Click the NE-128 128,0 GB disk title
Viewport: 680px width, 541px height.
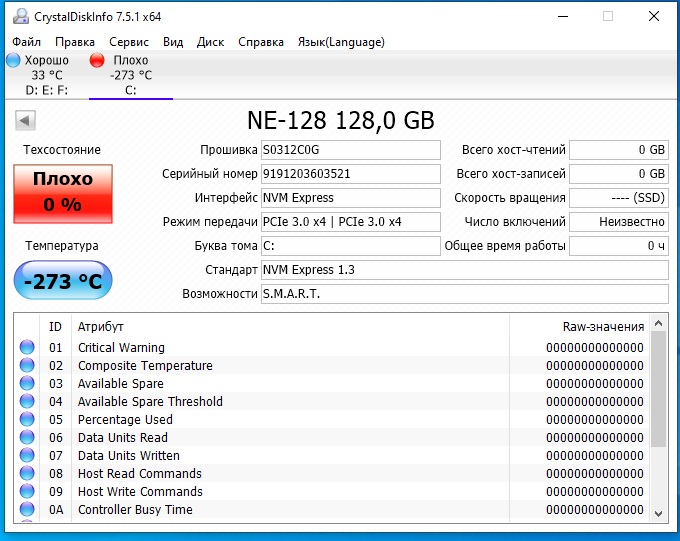[x=340, y=120]
